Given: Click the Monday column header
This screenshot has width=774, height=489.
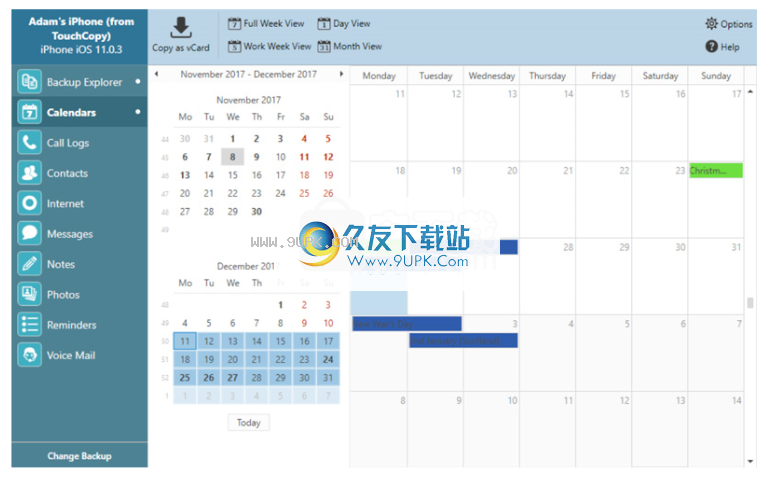Looking at the screenshot, I should pos(379,76).
